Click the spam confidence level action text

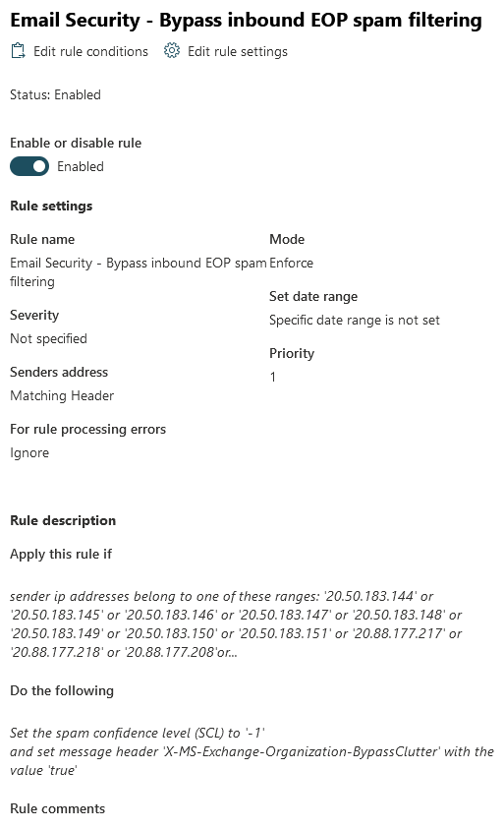point(138,733)
